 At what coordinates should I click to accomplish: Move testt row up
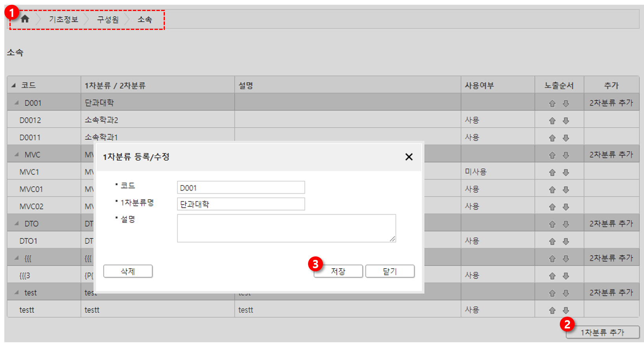click(552, 311)
